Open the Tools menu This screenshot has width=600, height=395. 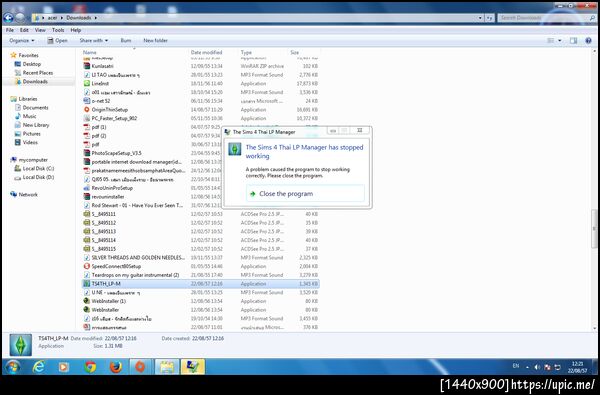point(58,30)
